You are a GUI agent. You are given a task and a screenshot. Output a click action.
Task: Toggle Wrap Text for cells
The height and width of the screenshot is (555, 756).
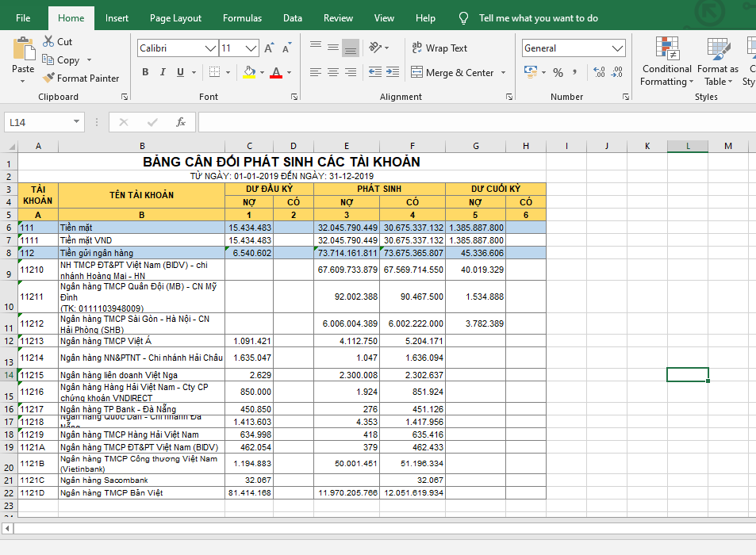(x=439, y=48)
